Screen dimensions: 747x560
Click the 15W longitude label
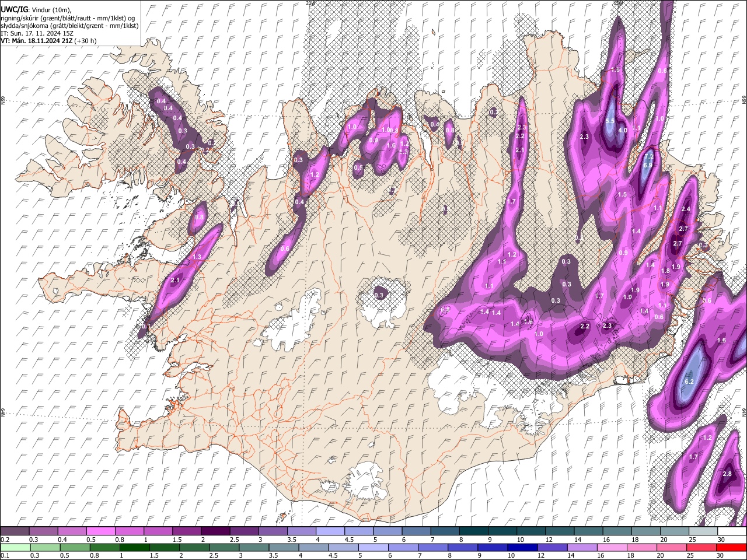(x=618, y=3)
